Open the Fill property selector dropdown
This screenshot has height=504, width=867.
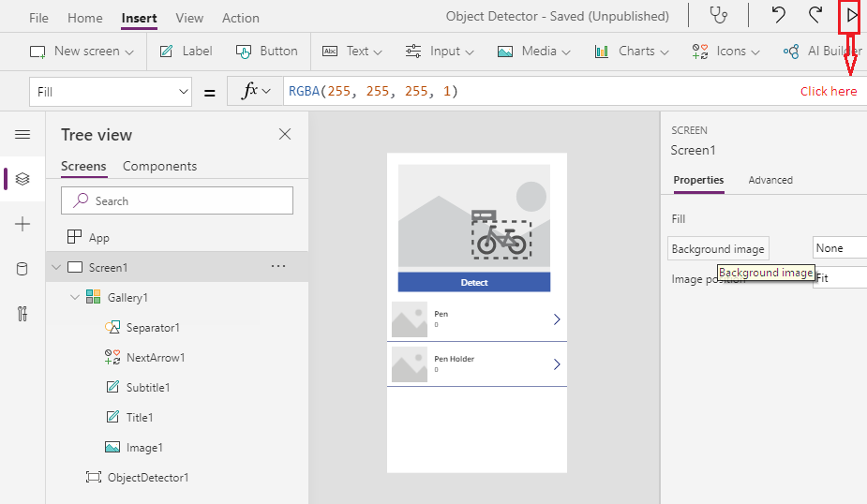(111, 92)
